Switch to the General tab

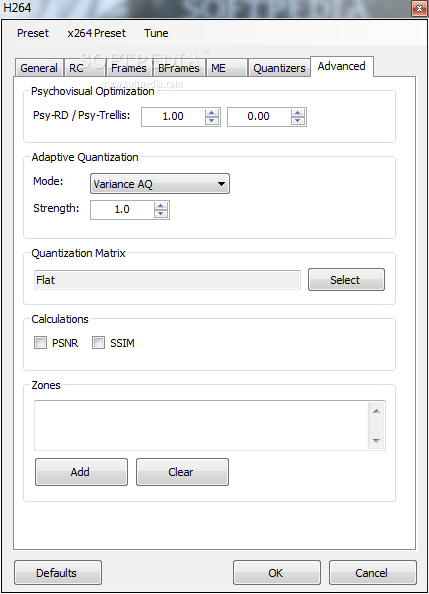coord(39,68)
